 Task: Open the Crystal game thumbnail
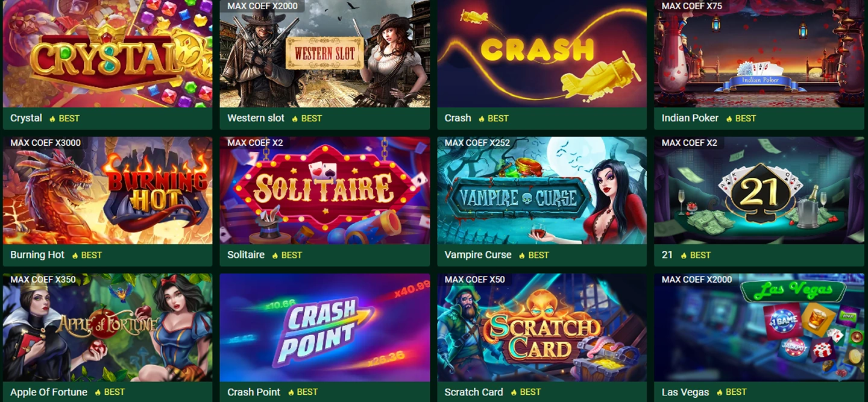click(108, 54)
